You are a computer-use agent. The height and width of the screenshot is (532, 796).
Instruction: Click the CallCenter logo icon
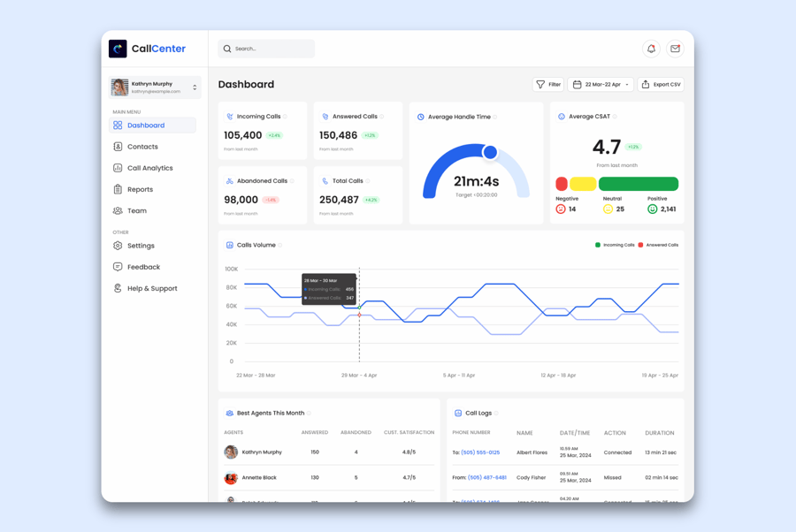coord(118,49)
